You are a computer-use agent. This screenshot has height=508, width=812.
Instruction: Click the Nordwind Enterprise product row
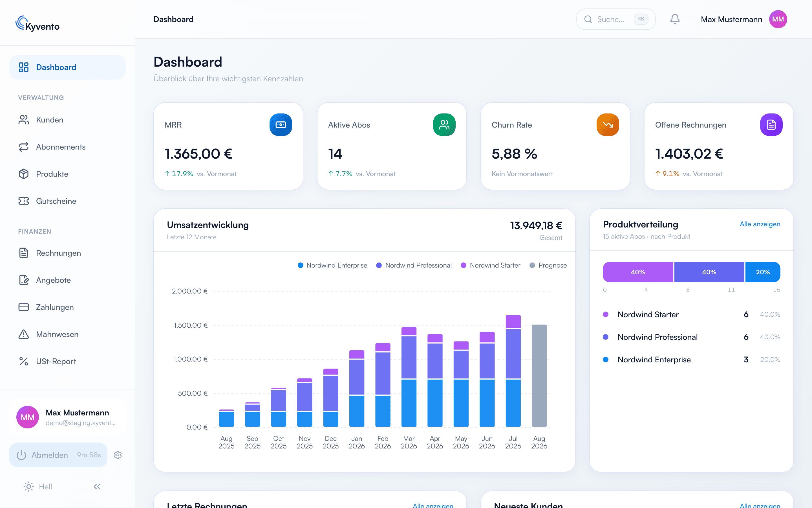coord(691,360)
